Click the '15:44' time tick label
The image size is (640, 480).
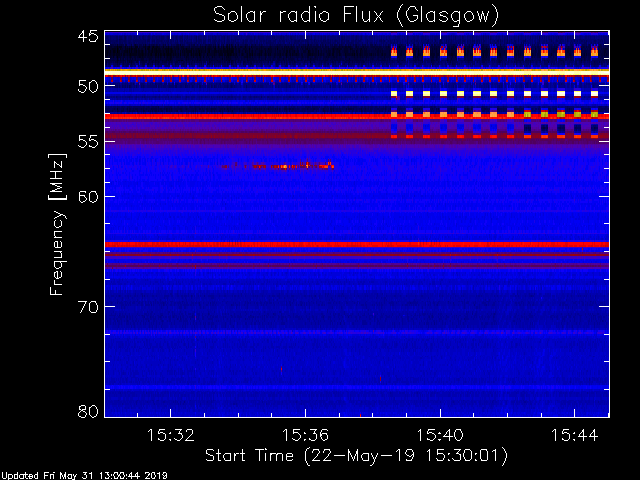575,435
